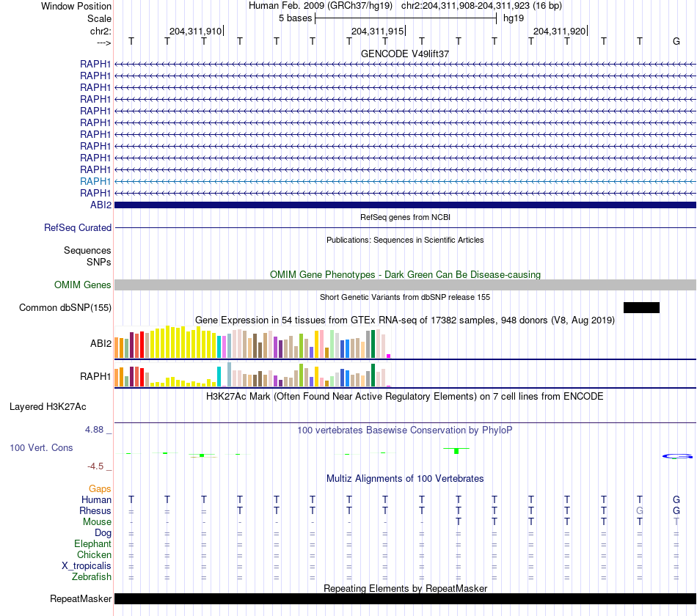Click the G base at end of sequence row
Image resolution: width=697 pixels, height=616 pixels.
(676, 41)
